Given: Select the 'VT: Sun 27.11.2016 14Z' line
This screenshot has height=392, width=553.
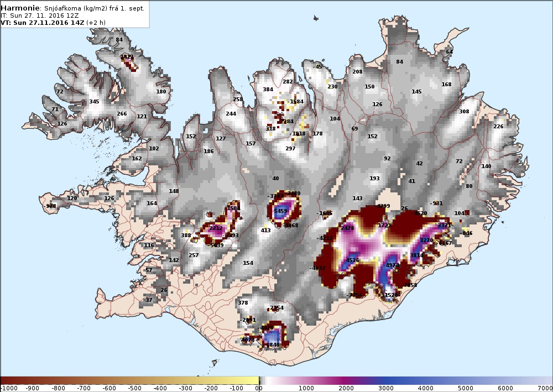Looking at the screenshot, I should (x=43, y=23).
